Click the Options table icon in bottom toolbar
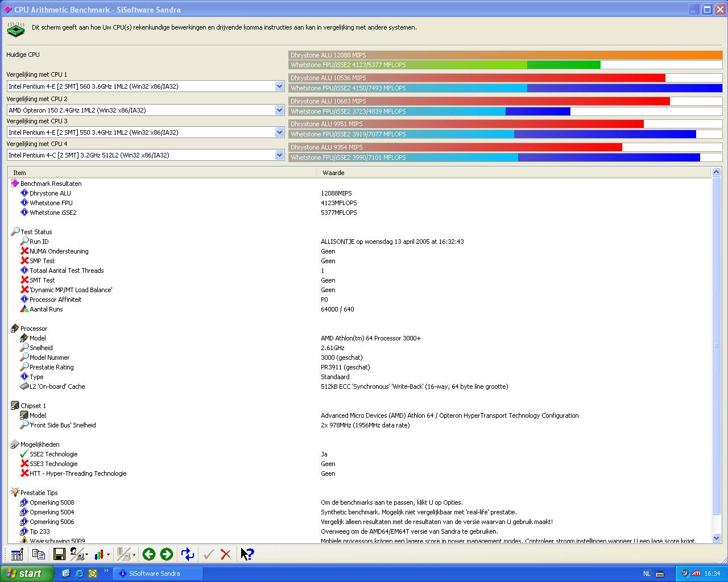Viewport: 728px width, 582px height. (x=17, y=554)
